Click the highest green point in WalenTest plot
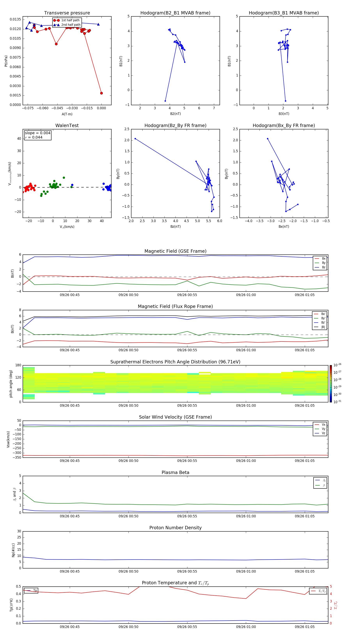This screenshot has width=351, height=644. 64,178
